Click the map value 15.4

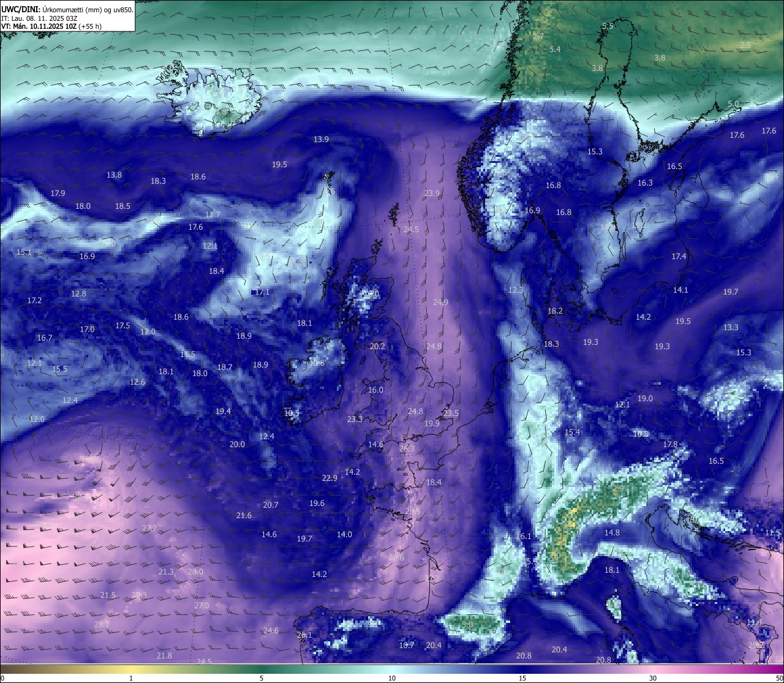pos(572,432)
